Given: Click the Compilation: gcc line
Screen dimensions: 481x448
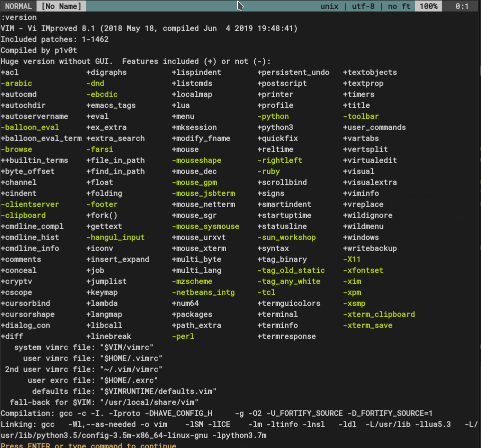Looking at the screenshot, I should [217, 413].
